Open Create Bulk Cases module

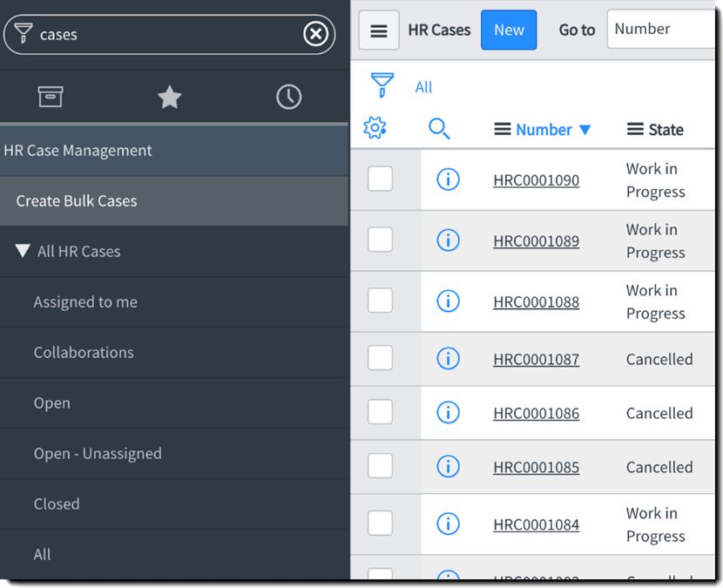point(77,201)
